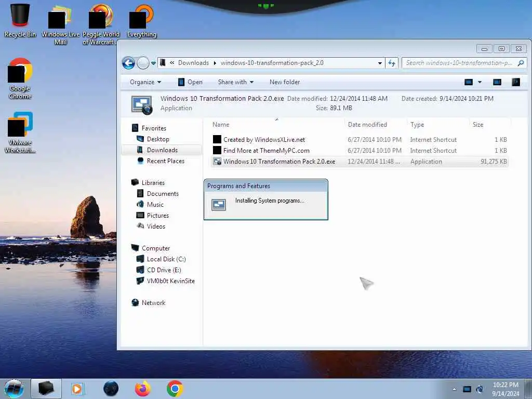The width and height of the screenshot is (532, 399).
Task: Click the Explorer taskbar button
Action: pos(46,389)
